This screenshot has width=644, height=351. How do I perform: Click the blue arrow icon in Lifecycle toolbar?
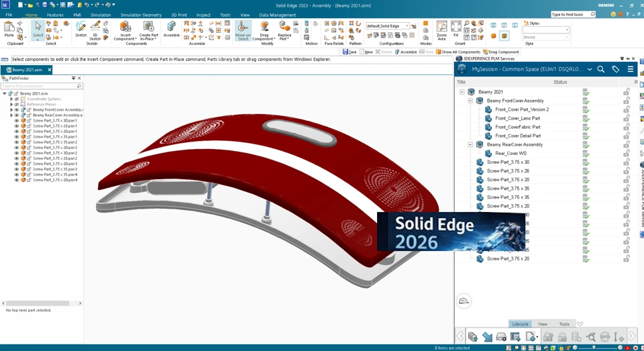click(487, 337)
